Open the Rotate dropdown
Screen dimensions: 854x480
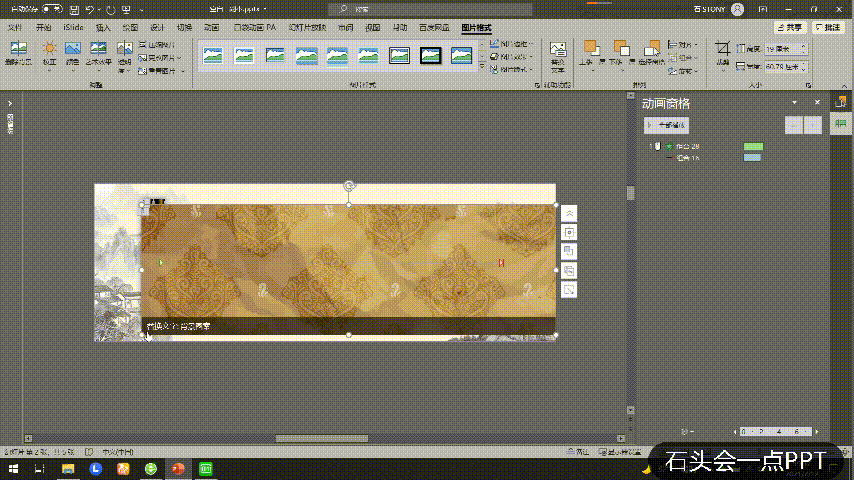682,71
